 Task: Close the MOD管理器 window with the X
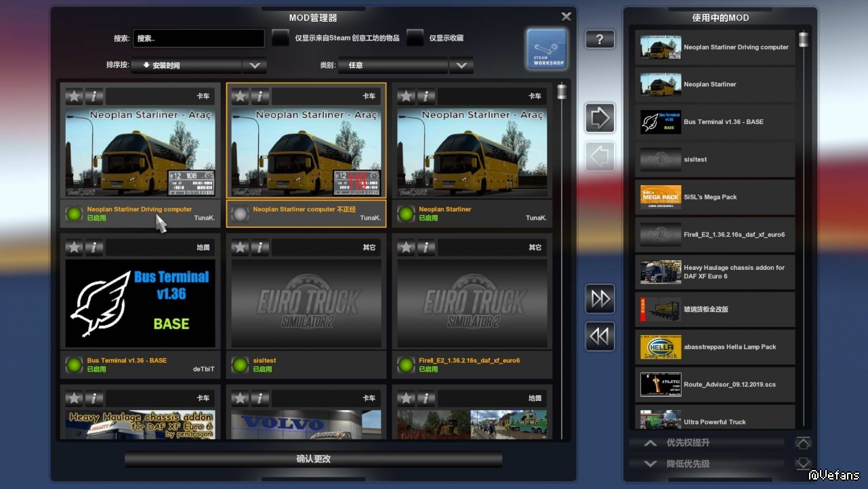[566, 16]
